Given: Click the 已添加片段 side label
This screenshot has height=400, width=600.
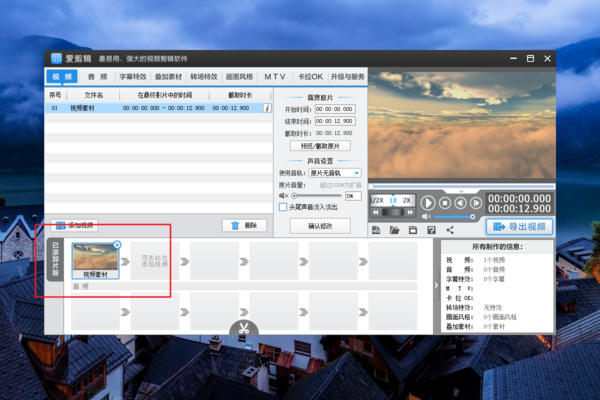Looking at the screenshot, I should pyautogui.click(x=55, y=260).
